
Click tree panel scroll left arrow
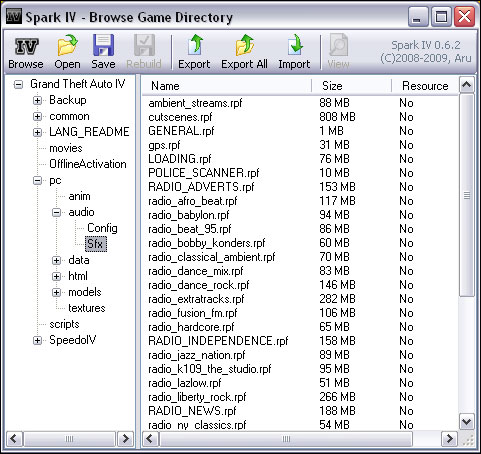(14, 438)
